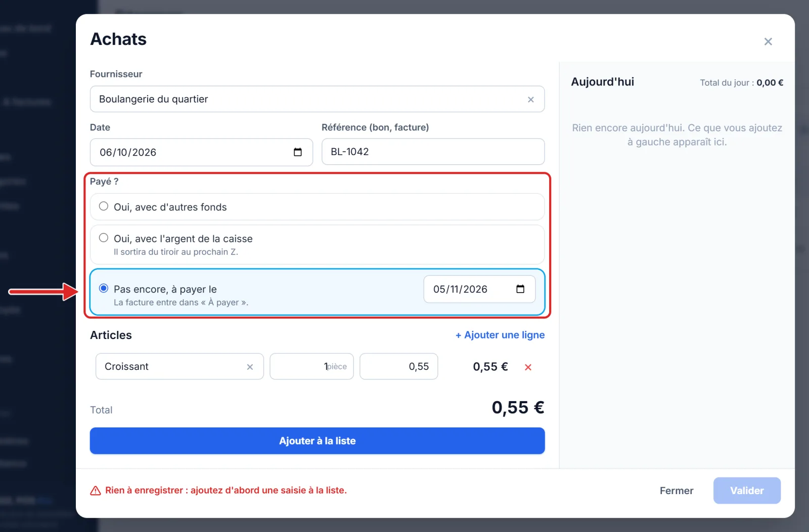Select the "Oui, avec d'autres fonds" radio option

tap(104, 206)
